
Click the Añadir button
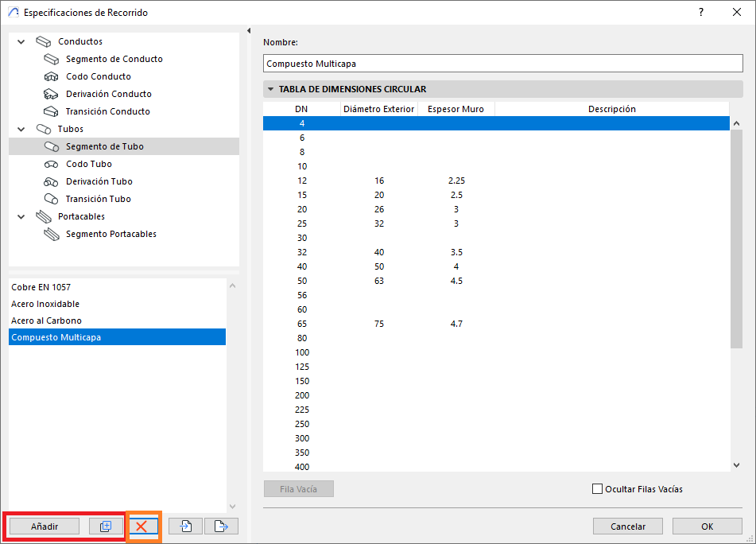(45, 527)
